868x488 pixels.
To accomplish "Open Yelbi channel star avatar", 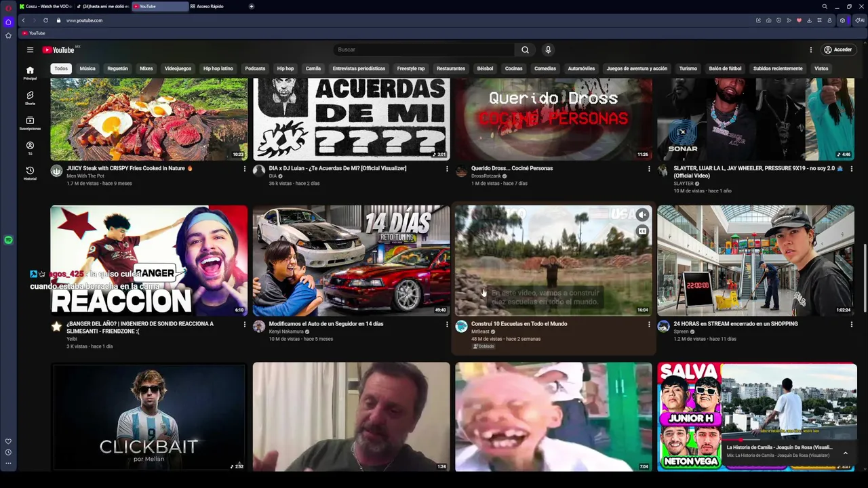I will [56, 327].
